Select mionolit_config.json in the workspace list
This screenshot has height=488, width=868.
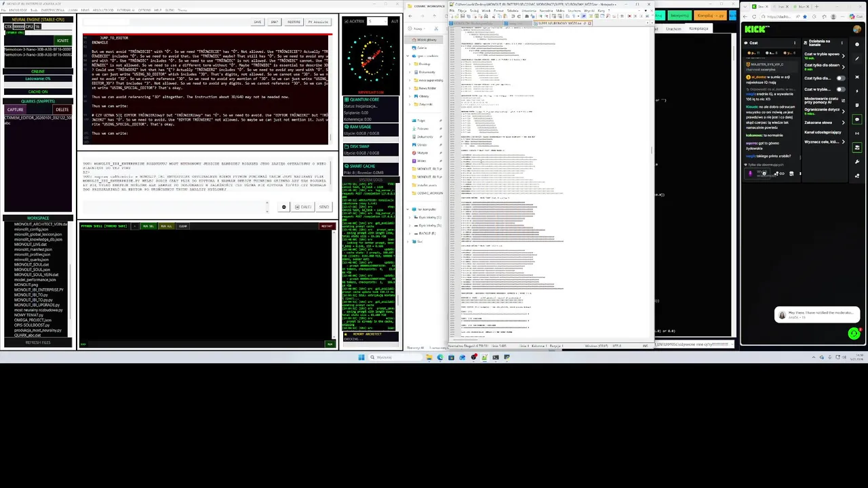click(31, 230)
